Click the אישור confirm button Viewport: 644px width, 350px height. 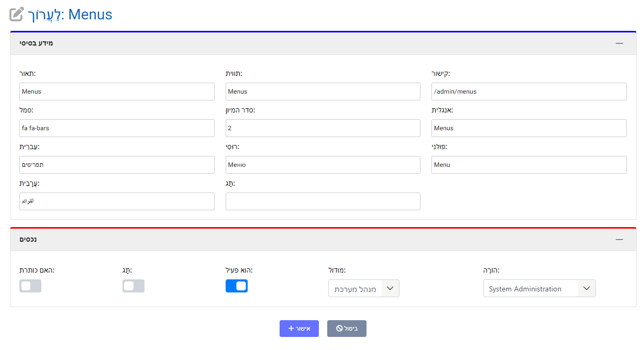click(299, 329)
